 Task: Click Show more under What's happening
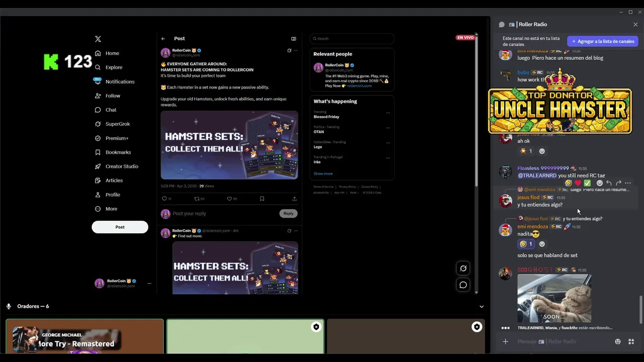[323, 174]
